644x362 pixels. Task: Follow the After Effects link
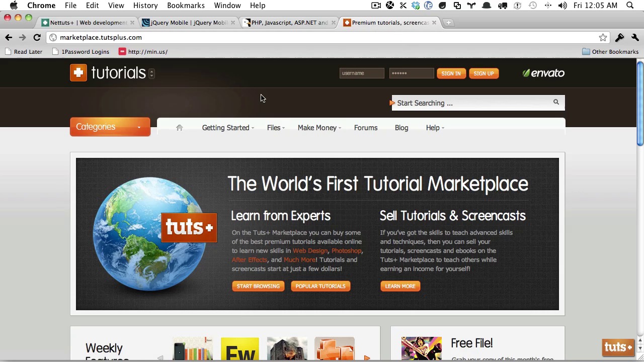click(250, 259)
